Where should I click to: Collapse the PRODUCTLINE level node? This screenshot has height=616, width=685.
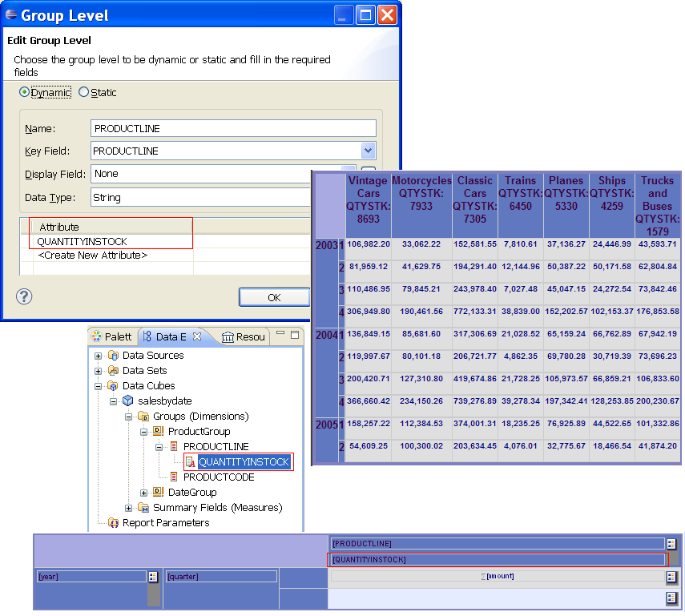click(x=159, y=447)
